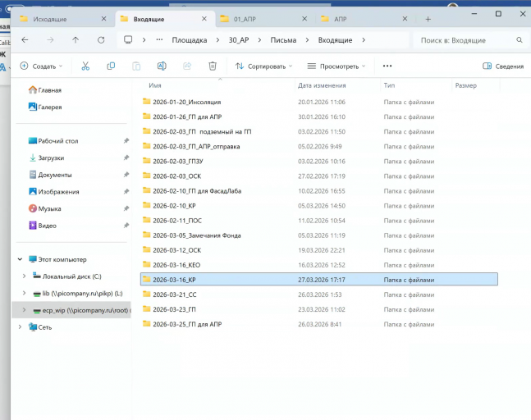Screen dimensions: 531x420
Task: Close the 01_АПР tab
Action: point(304,19)
